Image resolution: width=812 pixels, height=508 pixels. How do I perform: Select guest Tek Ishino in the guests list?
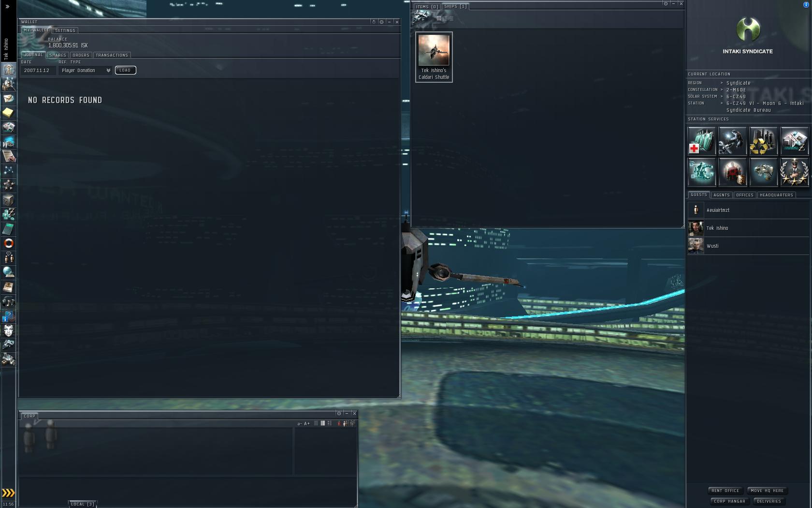pyautogui.click(x=749, y=228)
